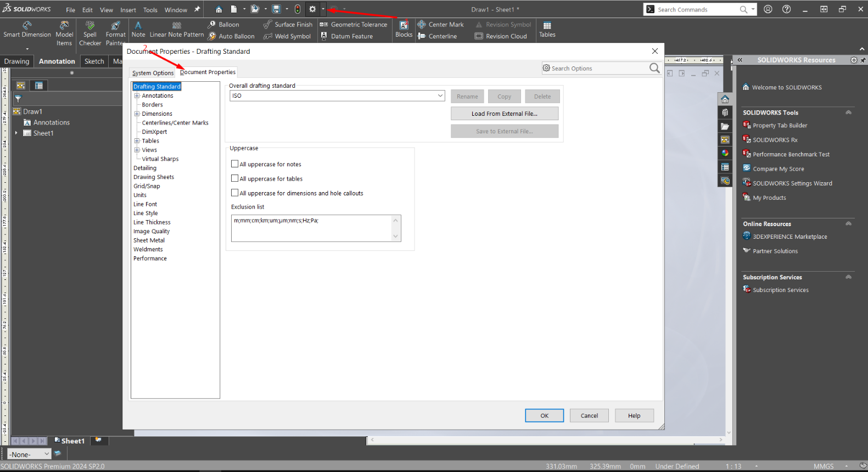
Task: Switch to the System Options tab
Action: tap(153, 73)
